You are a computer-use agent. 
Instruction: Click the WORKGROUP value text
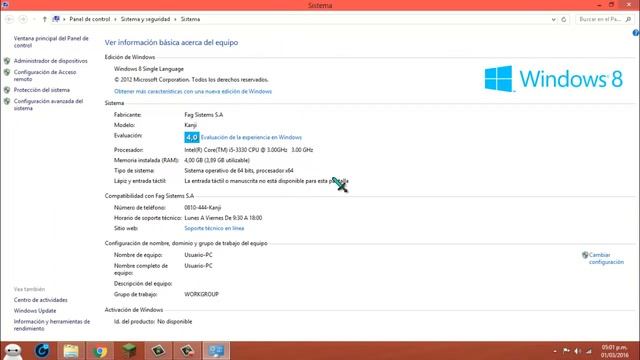[201, 294]
